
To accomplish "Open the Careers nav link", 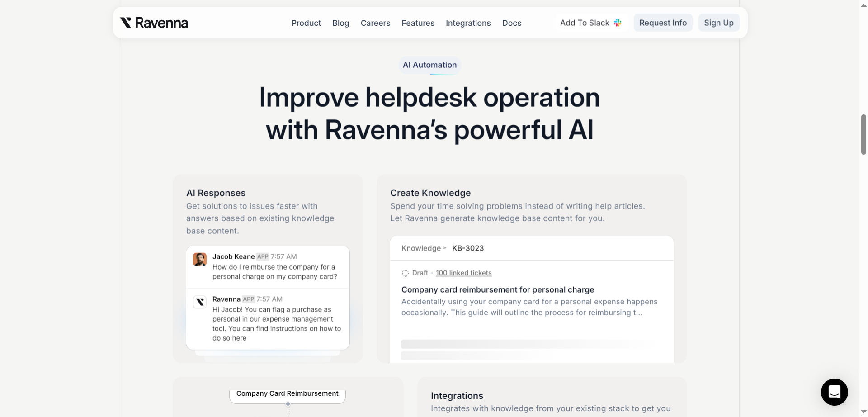I will pos(375,23).
